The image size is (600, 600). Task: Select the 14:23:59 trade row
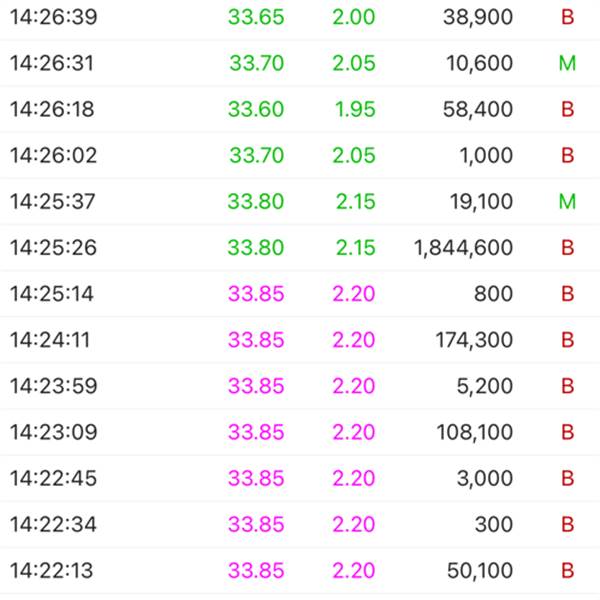(300, 386)
